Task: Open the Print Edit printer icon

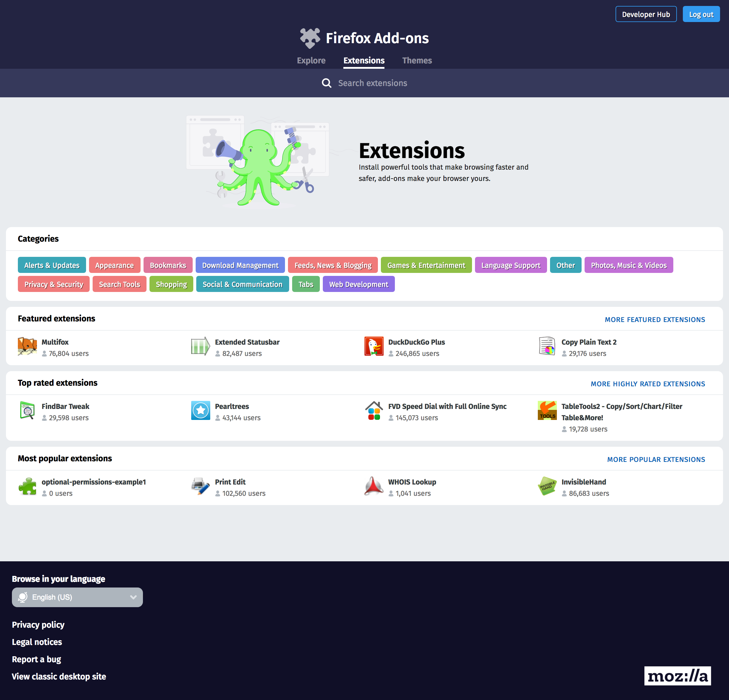Action: click(x=201, y=486)
